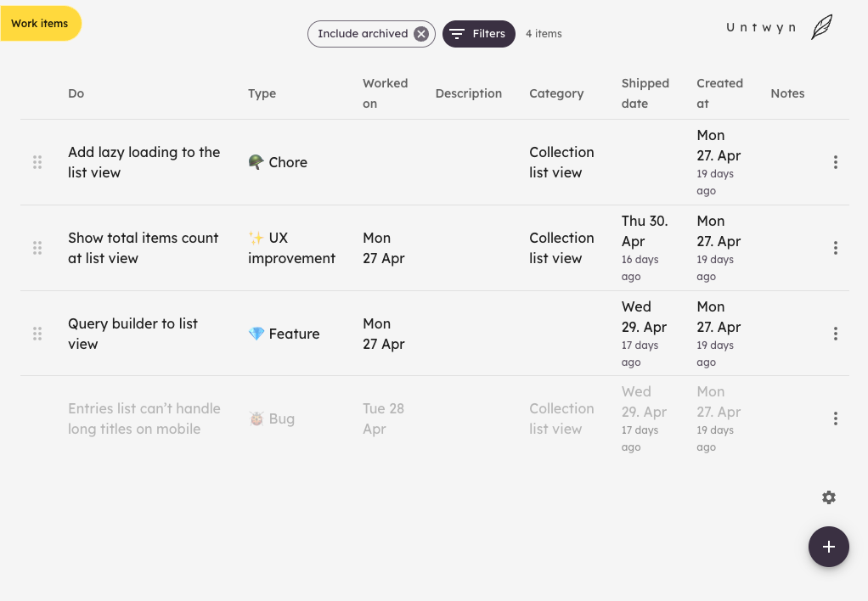Image resolution: width=868 pixels, height=601 pixels.
Task: Click the Description column header
Action: coord(468,93)
